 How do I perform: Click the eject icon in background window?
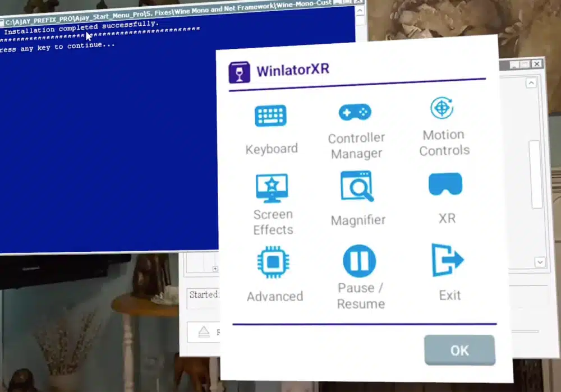click(204, 332)
